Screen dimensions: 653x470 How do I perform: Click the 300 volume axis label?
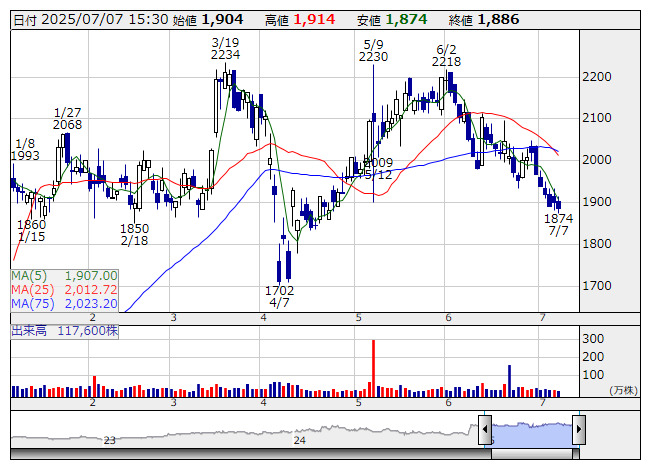click(593, 339)
